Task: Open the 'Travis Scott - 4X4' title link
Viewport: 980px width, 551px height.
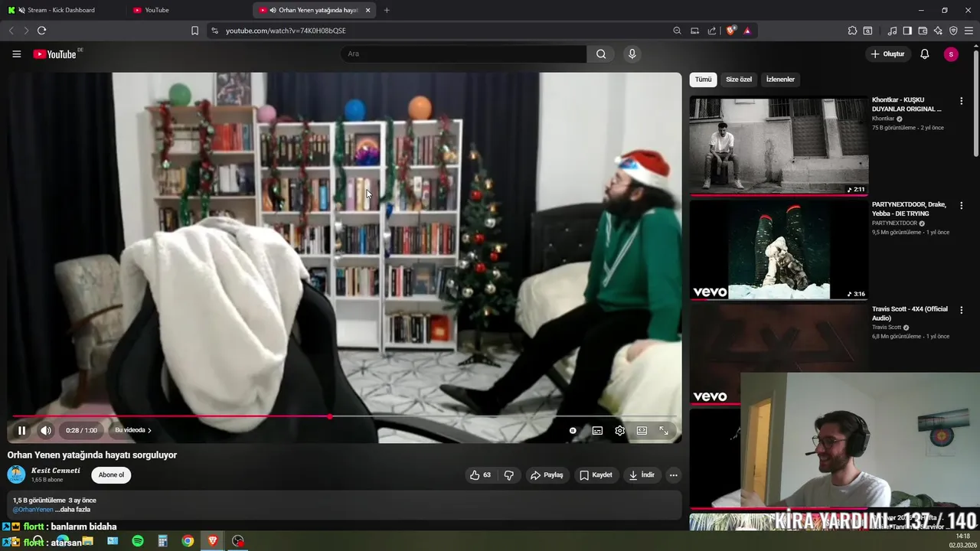Action: [910, 313]
